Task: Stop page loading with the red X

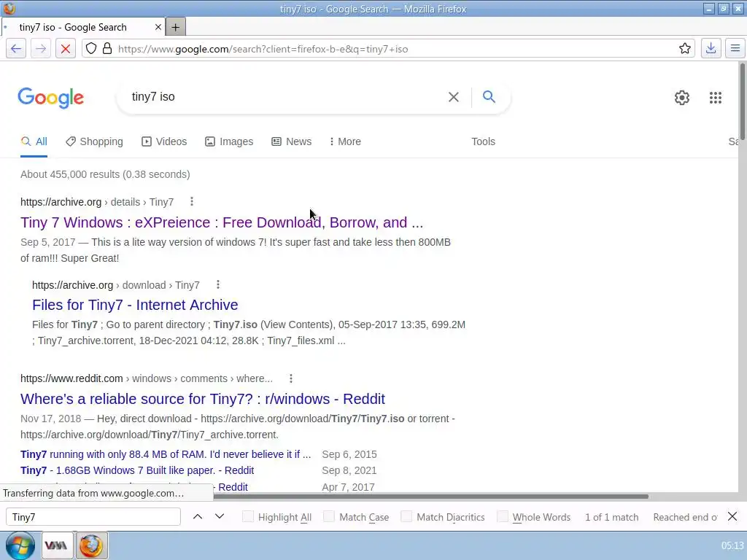Action: 66,49
